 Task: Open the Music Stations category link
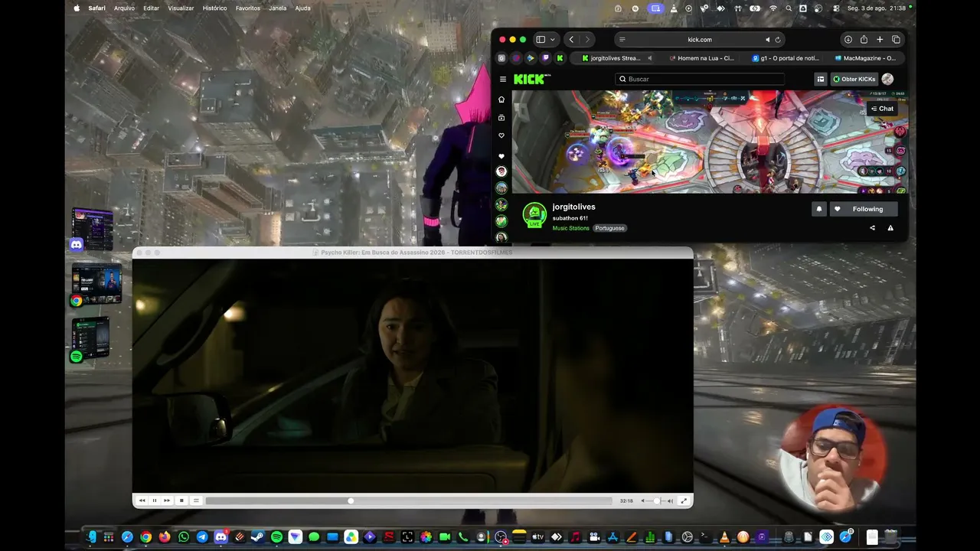click(571, 228)
